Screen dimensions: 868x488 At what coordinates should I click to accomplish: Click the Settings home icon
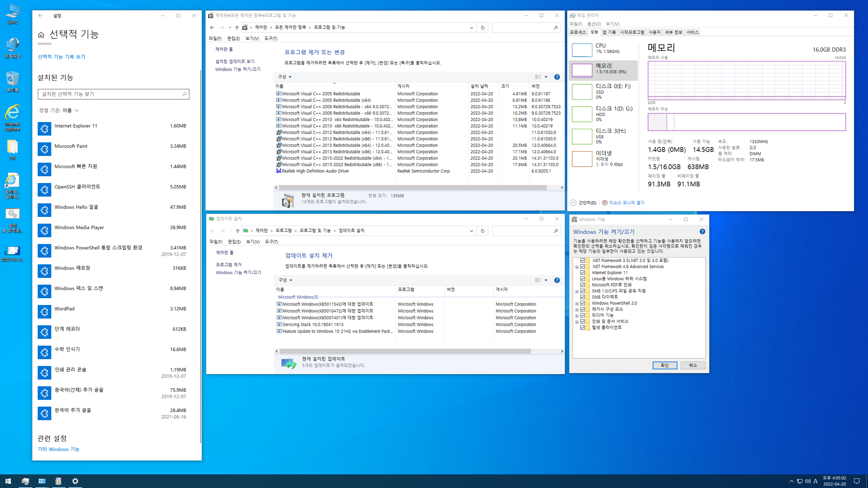41,35
